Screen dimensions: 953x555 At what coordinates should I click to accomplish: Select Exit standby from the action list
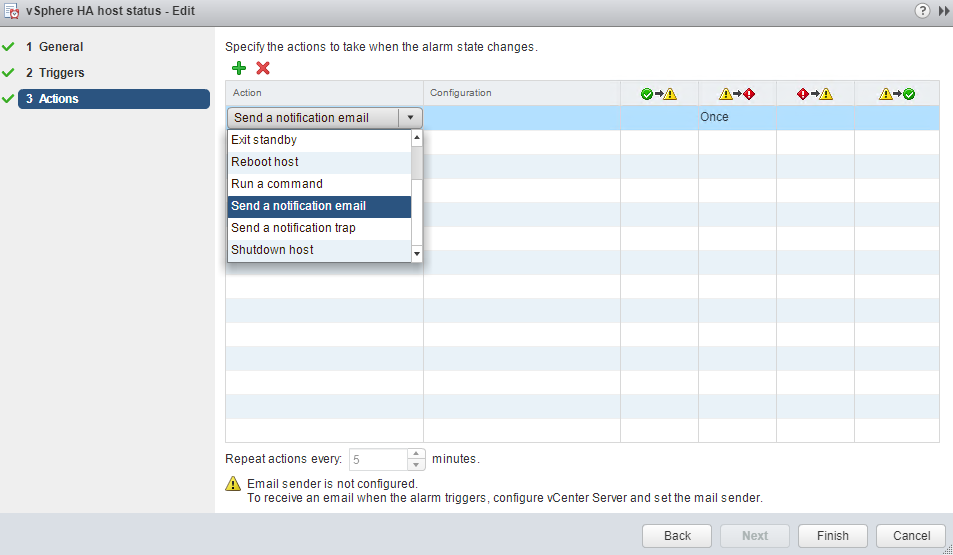point(264,140)
